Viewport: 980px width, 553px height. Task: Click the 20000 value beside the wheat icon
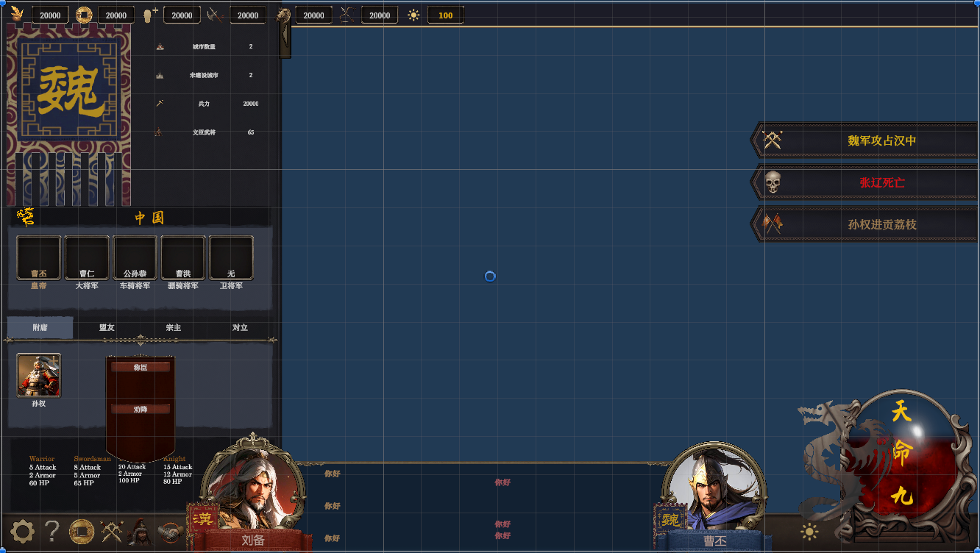[x=51, y=15]
